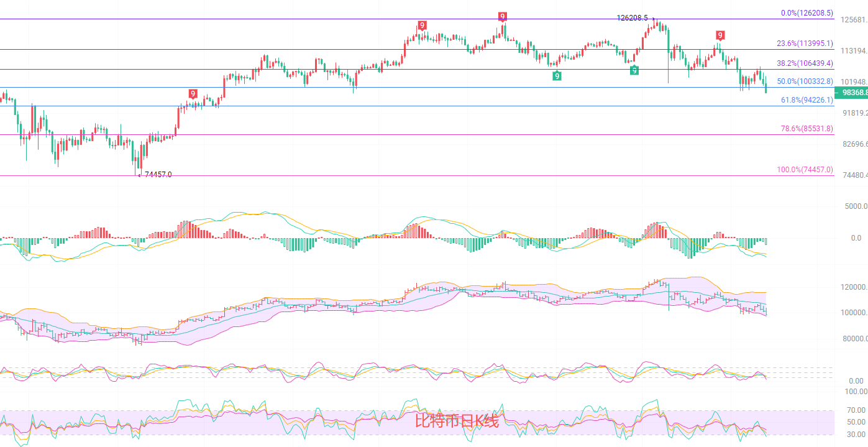Click the 50.0%(100332.8) Fibonacci label
Viewport: 868px width, 447px height.
pyautogui.click(x=805, y=81)
